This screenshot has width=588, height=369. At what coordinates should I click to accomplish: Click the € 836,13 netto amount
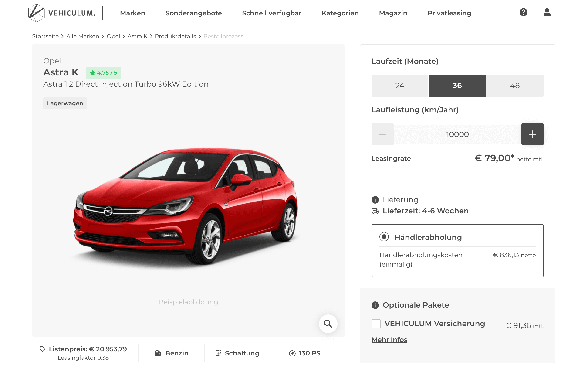pyautogui.click(x=514, y=255)
